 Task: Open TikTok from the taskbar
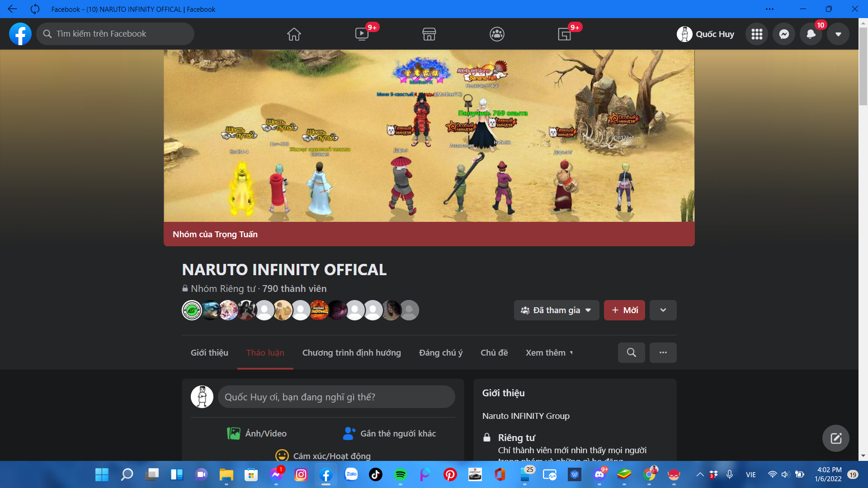click(x=376, y=474)
